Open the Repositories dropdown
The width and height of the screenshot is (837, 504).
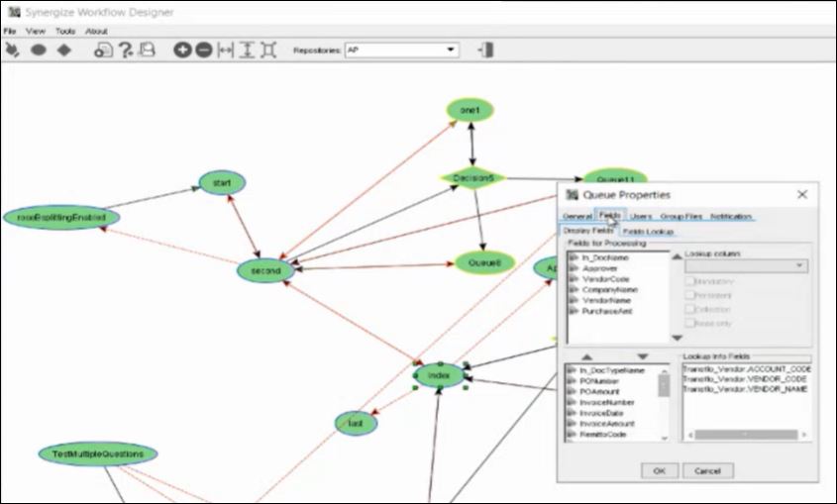pyautogui.click(x=452, y=50)
